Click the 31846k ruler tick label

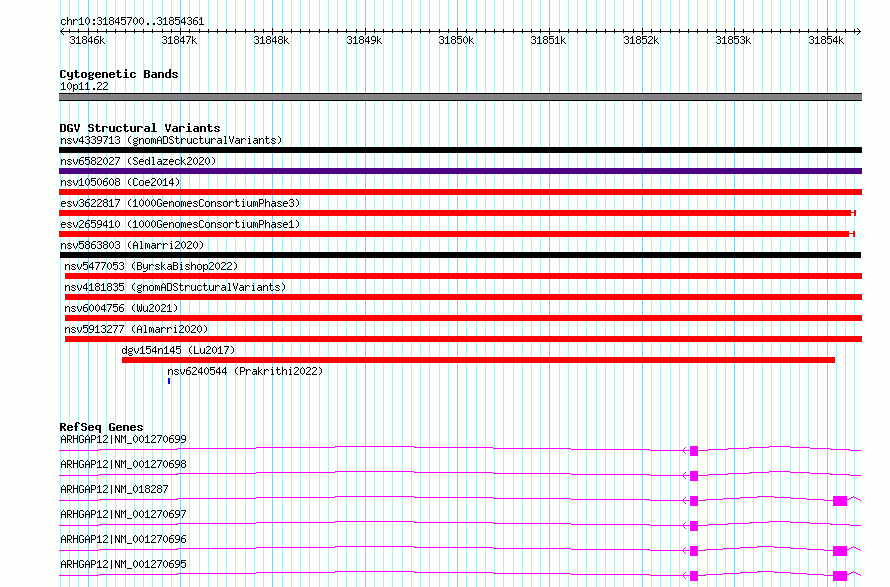[x=87, y=41]
